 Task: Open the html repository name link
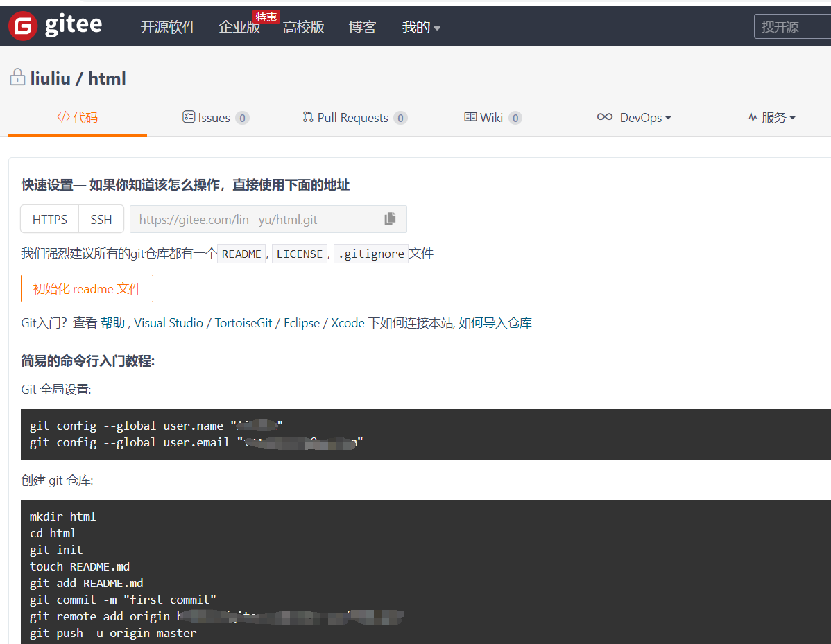107,78
